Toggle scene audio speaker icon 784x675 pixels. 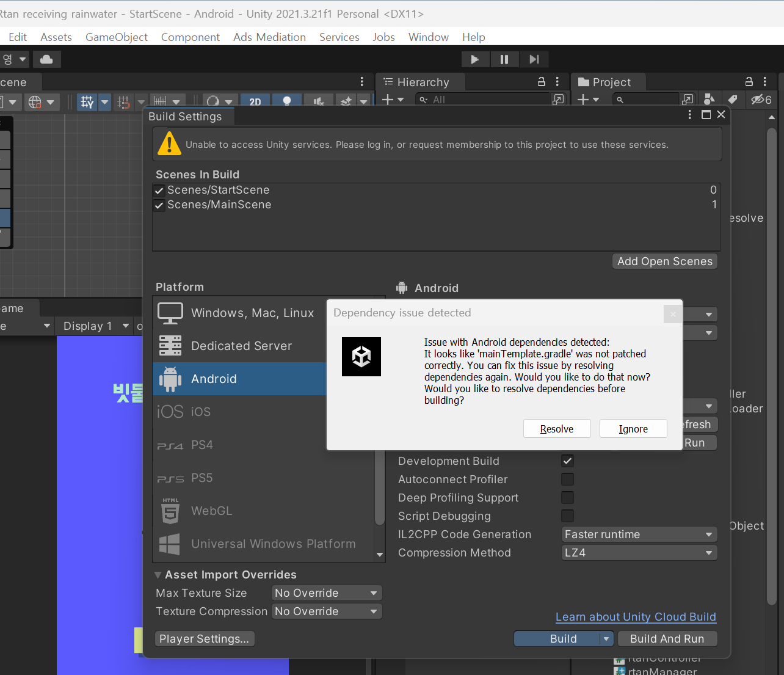319,101
